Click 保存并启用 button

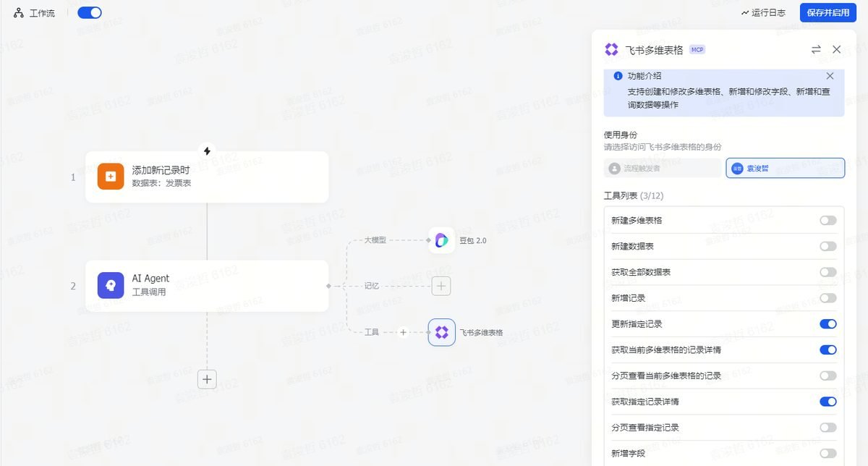click(828, 12)
